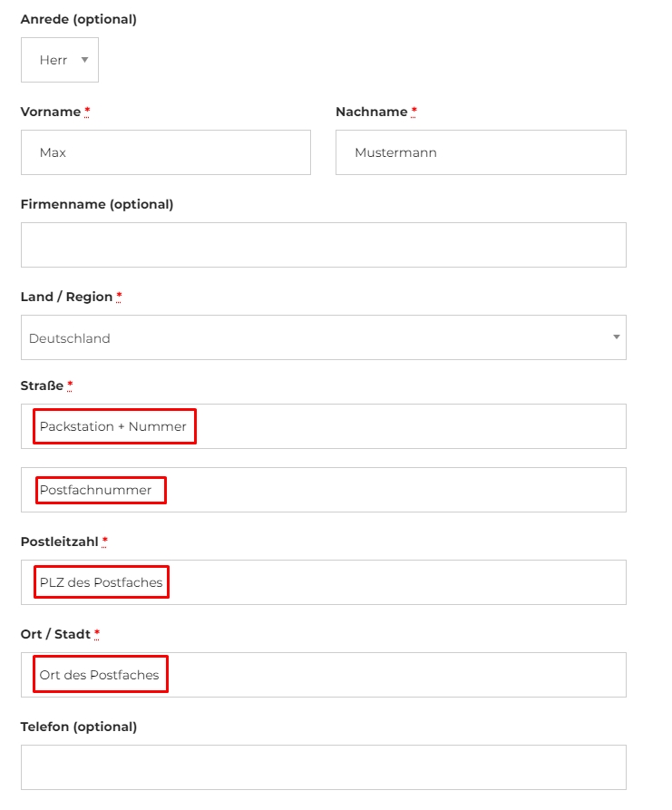
Task: Click the Land / Region label
Action: pyautogui.click(x=66, y=297)
